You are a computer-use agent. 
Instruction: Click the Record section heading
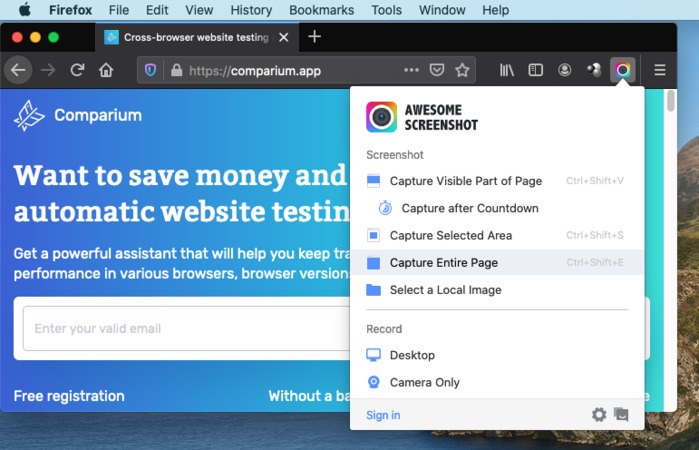pyautogui.click(x=384, y=329)
